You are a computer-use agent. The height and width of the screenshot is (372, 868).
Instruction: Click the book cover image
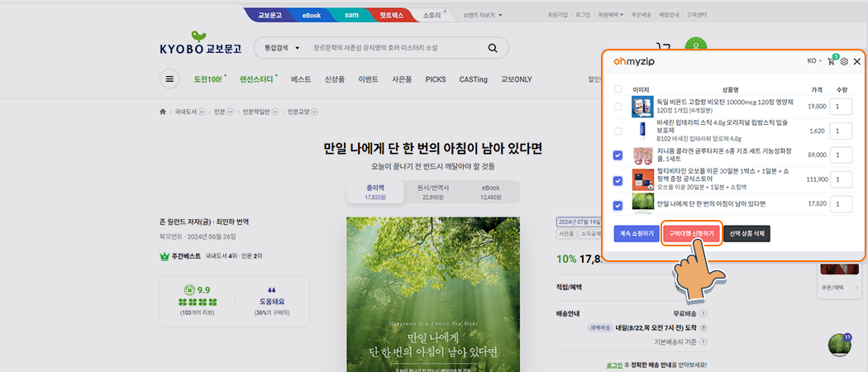coord(433,294)
